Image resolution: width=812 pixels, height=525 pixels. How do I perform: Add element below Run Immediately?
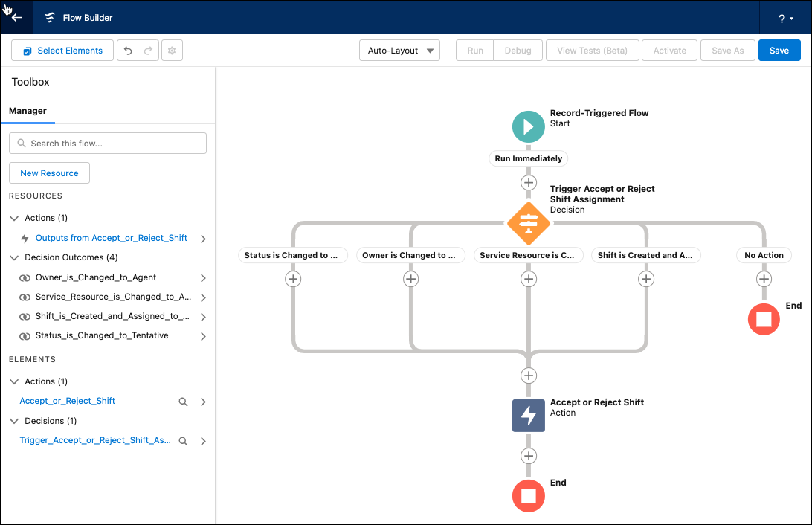pyautogui.click(x=528, y=183)
